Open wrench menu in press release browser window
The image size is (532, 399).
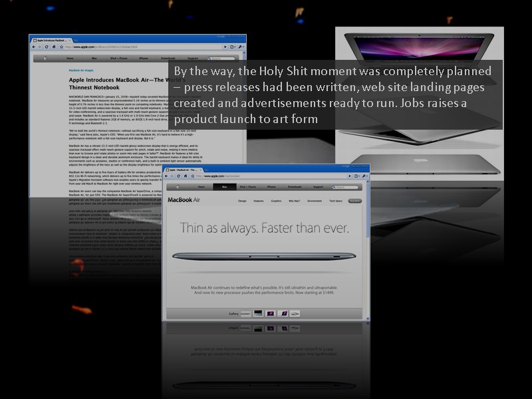(241, 47)
